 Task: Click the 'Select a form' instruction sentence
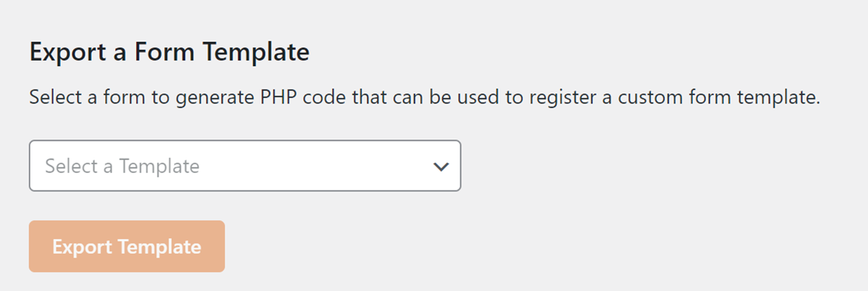click(424, 98)
